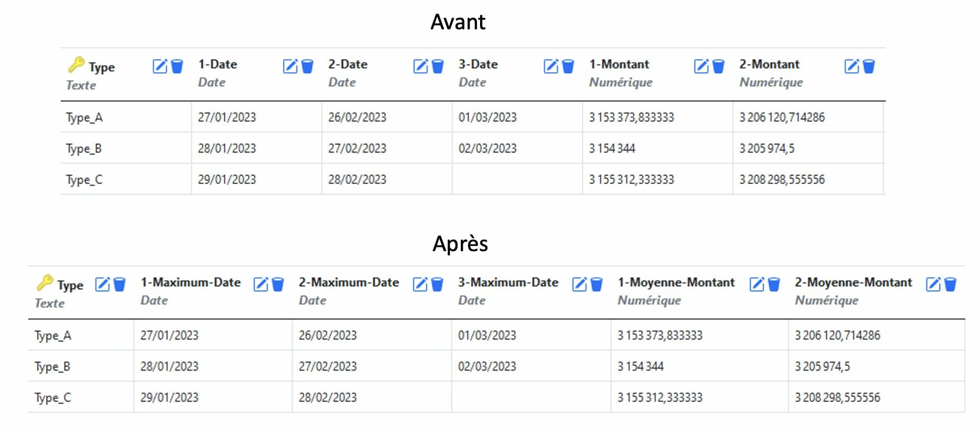980x428 pixels.
Task: Click the key icon beside Type in Avant
Action: [x=76, y=64]
